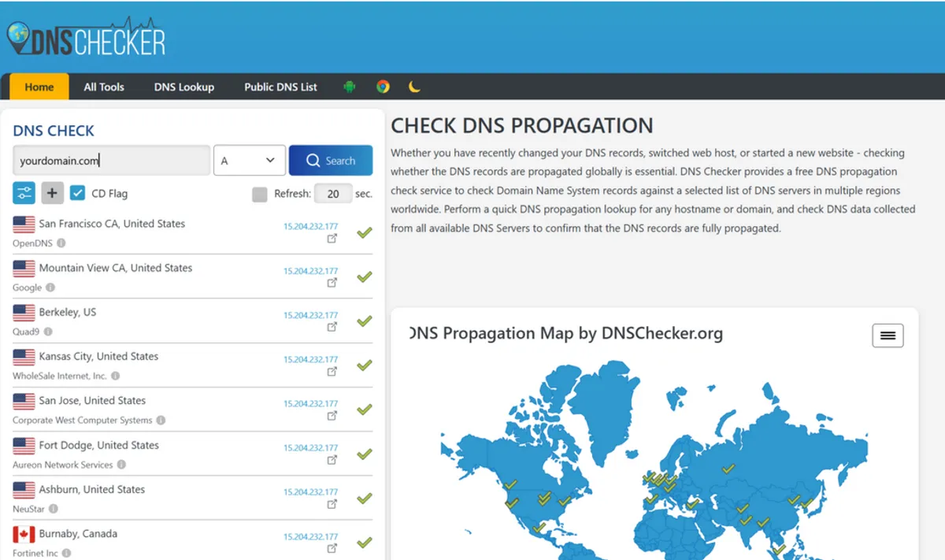Enable the auto Refresh checkbox
945x560 pixels.
(x=261, y=193)
